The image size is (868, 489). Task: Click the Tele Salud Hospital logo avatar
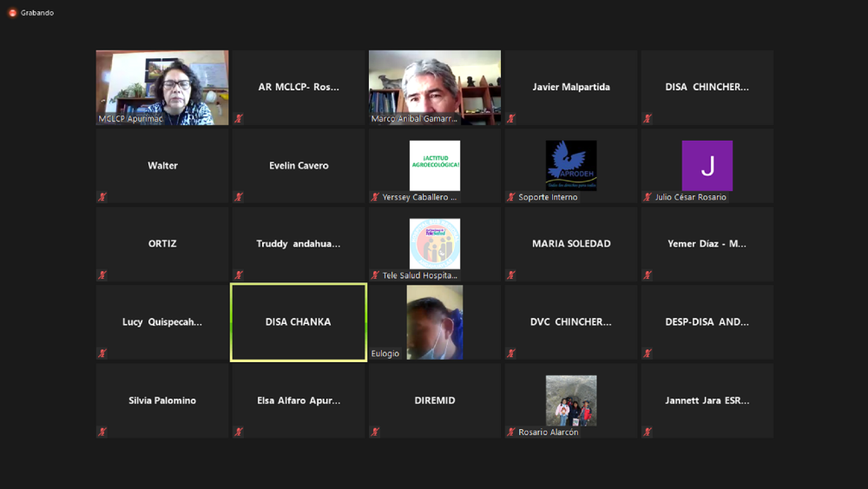coord(435,243)
